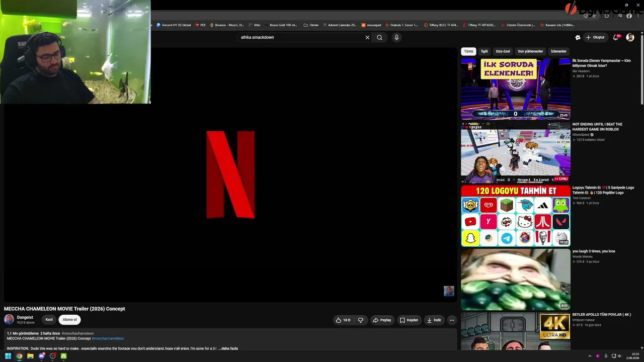The height and width of the screenshot is (362, 644).
Task: Open the mousepad bookmark
Action: (371, 25)
